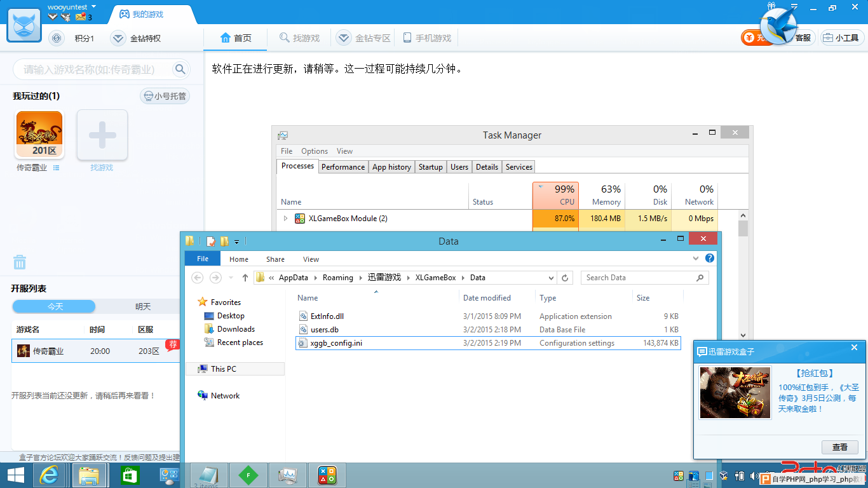This screenshot has height=488, width=868.
Task: Click the 小号托管 button
Action: tap(165, 97)
